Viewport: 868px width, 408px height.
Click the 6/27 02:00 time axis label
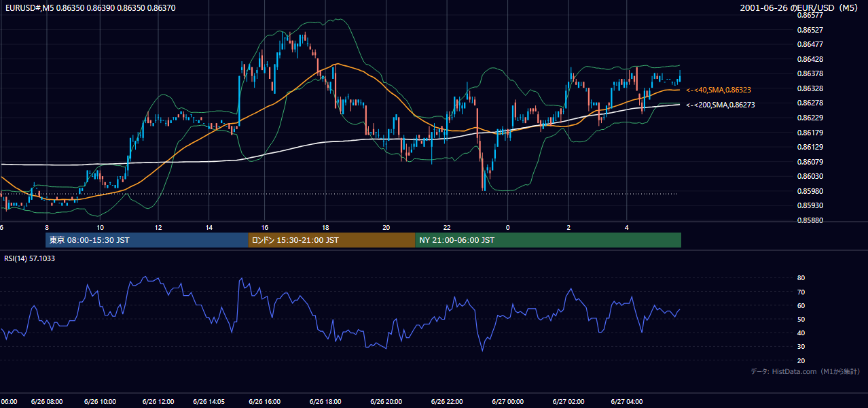pos(569,401)
